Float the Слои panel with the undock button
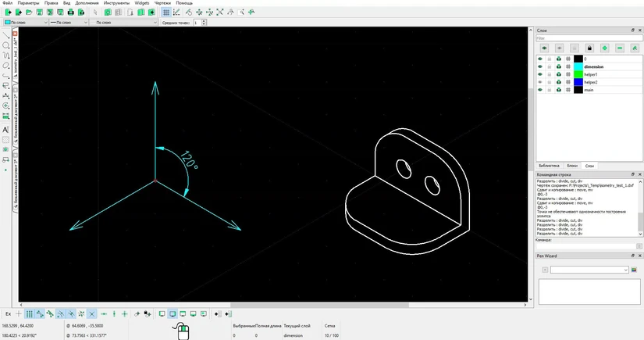 pyautogui.click(x=633, y=30)
